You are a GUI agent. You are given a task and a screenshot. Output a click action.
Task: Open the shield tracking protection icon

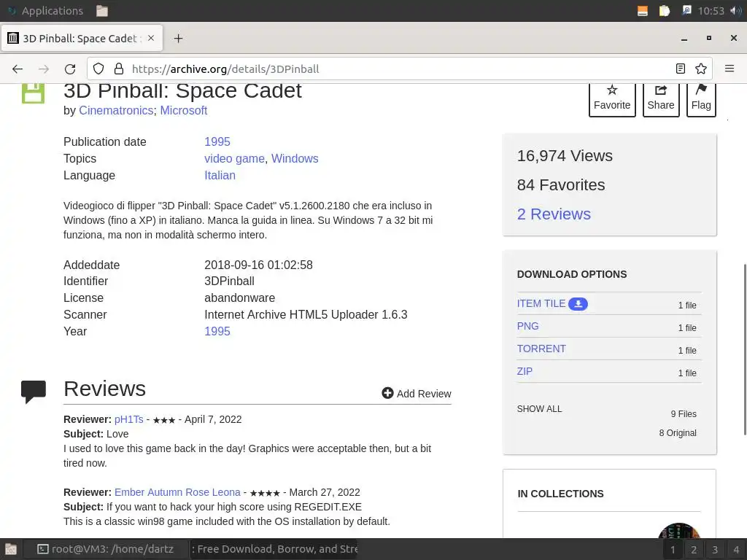[98, 69]
